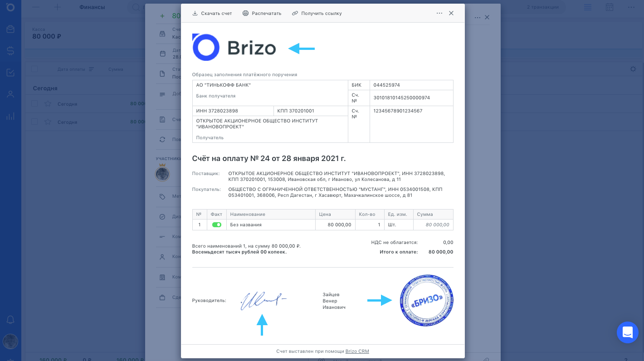The image size is (644, 361).
Task: Download the invoice via Скачать счет
Action: pos(212,14)
